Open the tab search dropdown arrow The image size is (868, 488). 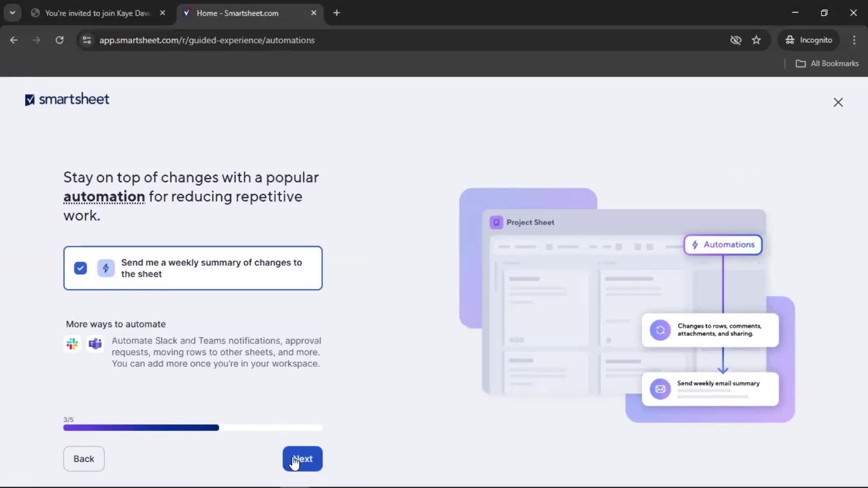13,13
